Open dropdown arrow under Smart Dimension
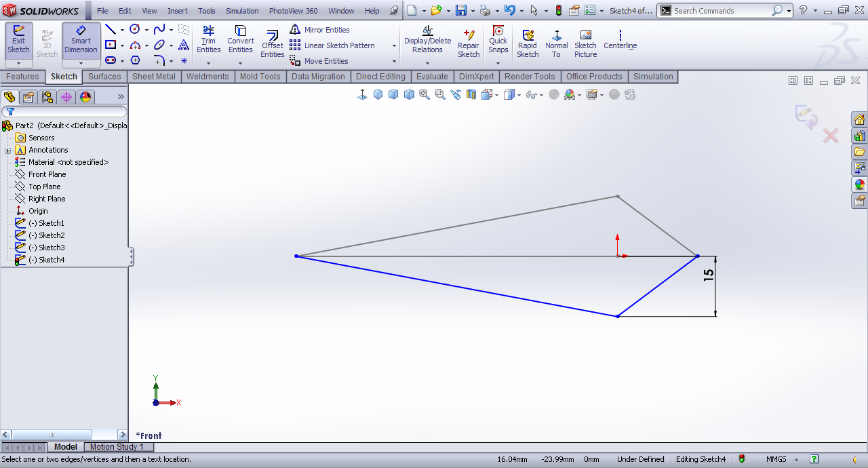The image size is (868, 468). [81, 63]
